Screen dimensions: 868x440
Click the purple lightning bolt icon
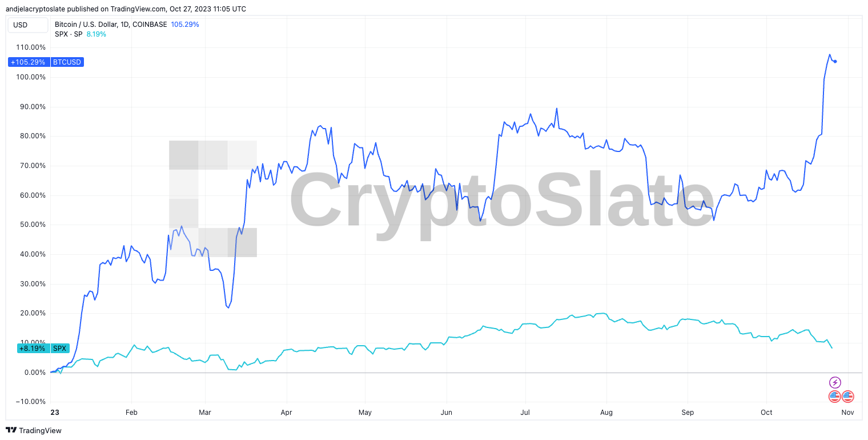(x=835, y=382)
